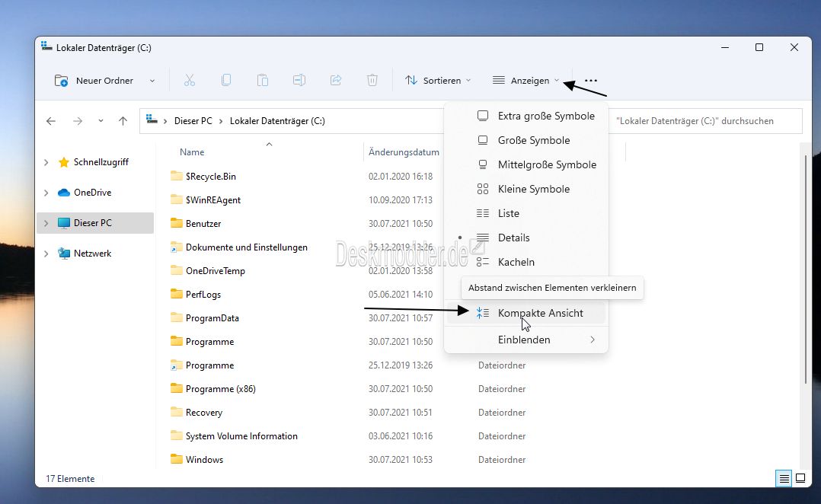This screenshot has height=504, width=821.
Task: Click the Share icon in the toolbar
Action: (x=336, y=80)
